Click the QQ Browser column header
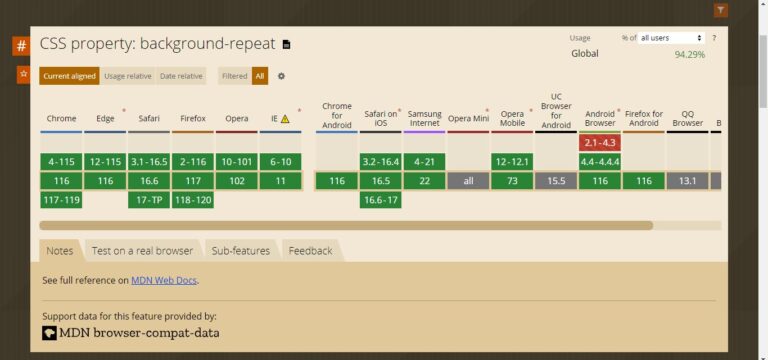Image resolution: width=768 pixels, height=360 pixels. point(688,119)
